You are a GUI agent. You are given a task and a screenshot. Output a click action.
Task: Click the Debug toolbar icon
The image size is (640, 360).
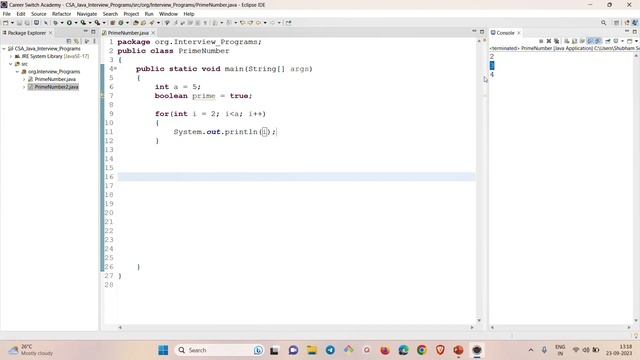[56, 23]
